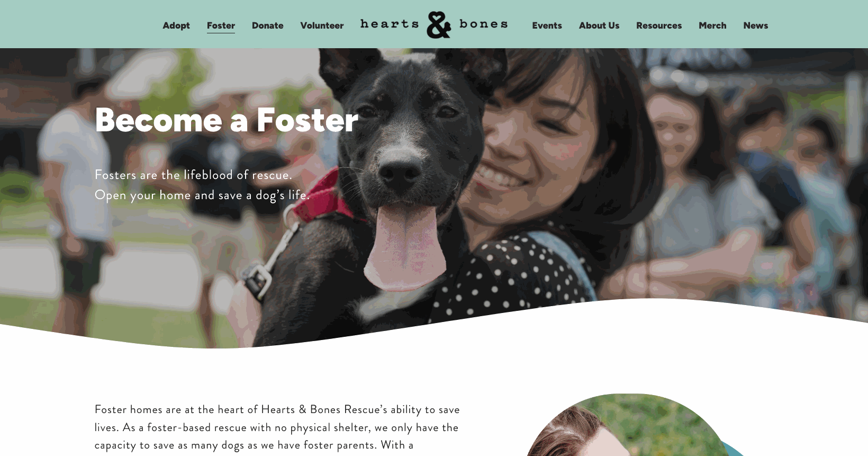The width and height of the screenshot is (868, 456).
Task: Click the "hearts" logo wordmark
Action: (390, 24)
